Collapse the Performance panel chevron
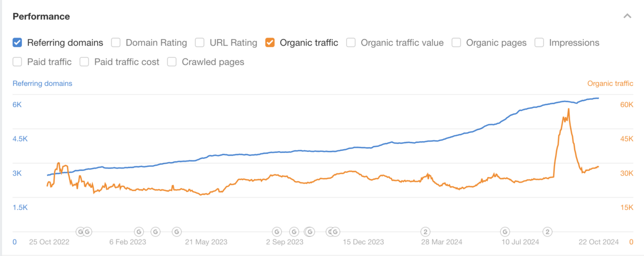 (627, 17)
